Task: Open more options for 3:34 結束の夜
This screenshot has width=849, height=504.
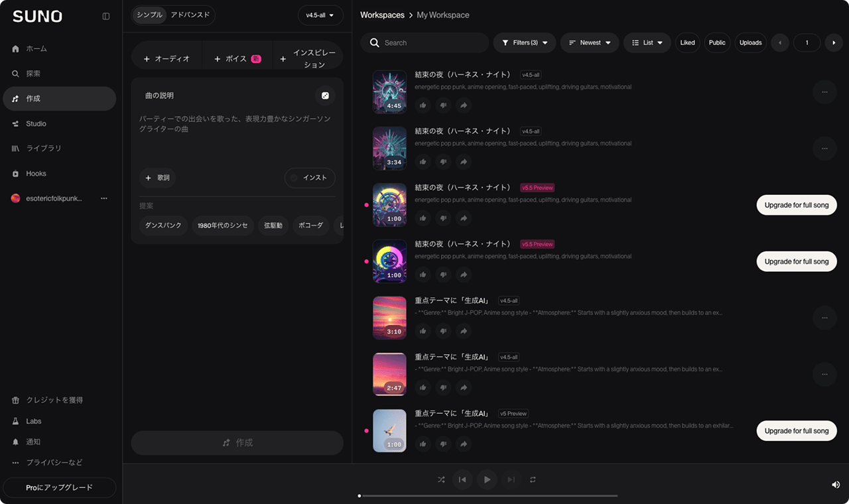Action: tap(824, 149)
